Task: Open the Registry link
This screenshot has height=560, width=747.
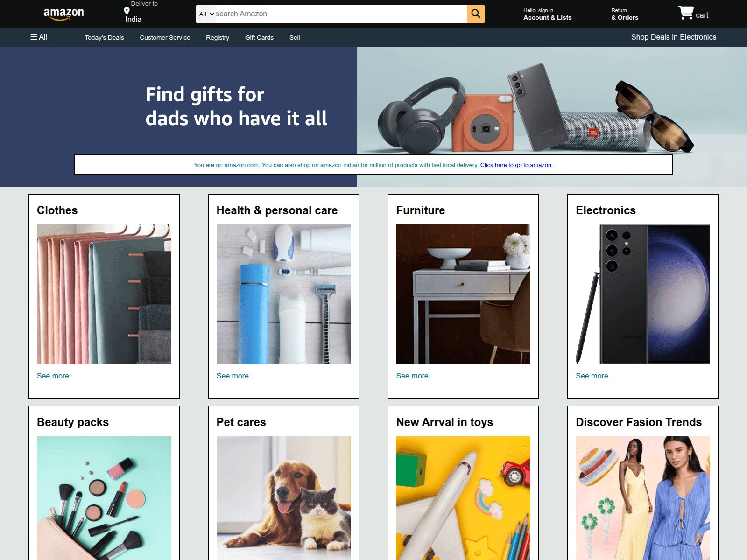Action: point(218,38)
